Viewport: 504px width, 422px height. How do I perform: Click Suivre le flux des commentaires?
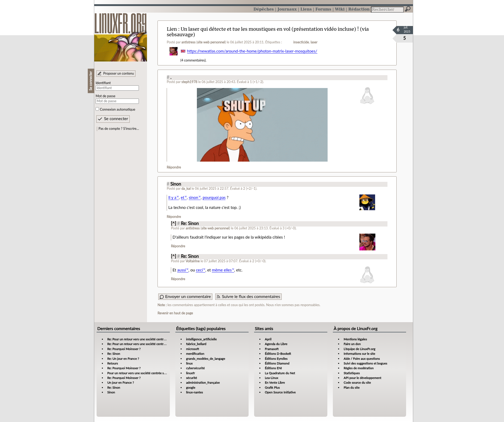(248, 297)
